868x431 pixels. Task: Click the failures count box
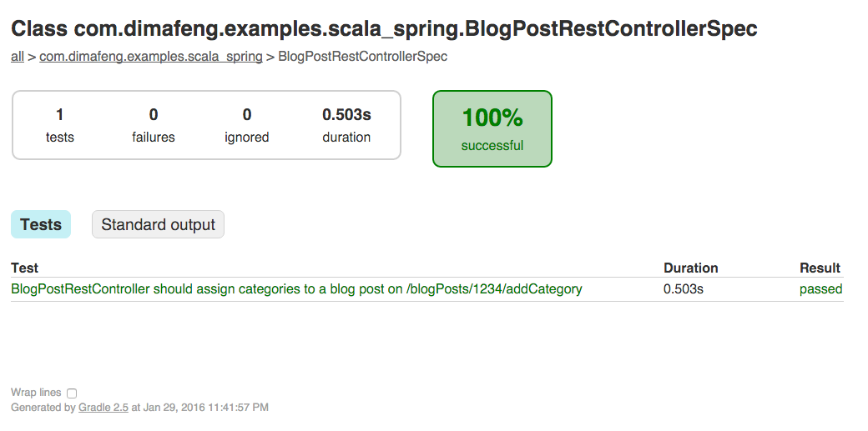point(154,126)
